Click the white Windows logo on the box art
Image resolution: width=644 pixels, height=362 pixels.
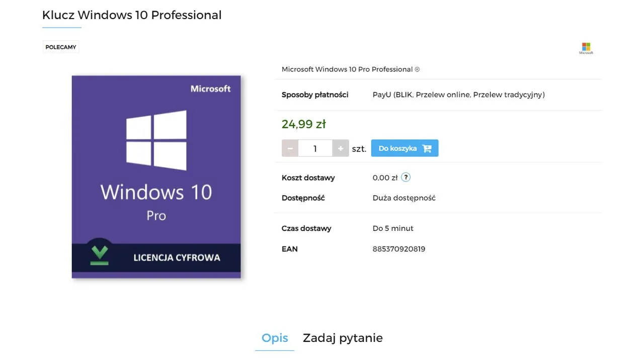[156, 140]
